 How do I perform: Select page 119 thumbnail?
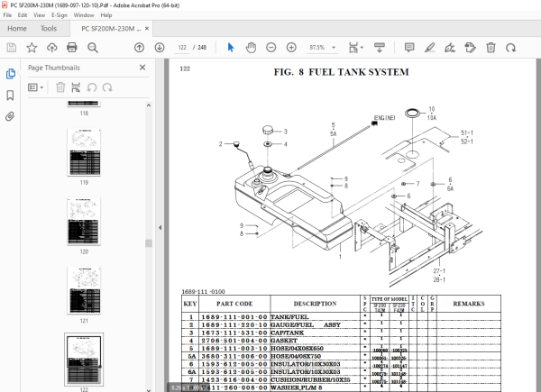84,152
